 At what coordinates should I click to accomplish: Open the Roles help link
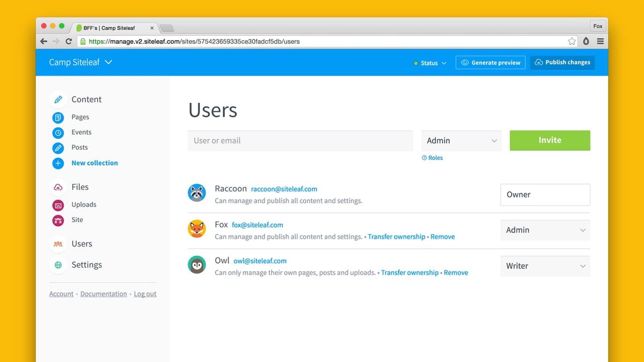pos(433,158)
